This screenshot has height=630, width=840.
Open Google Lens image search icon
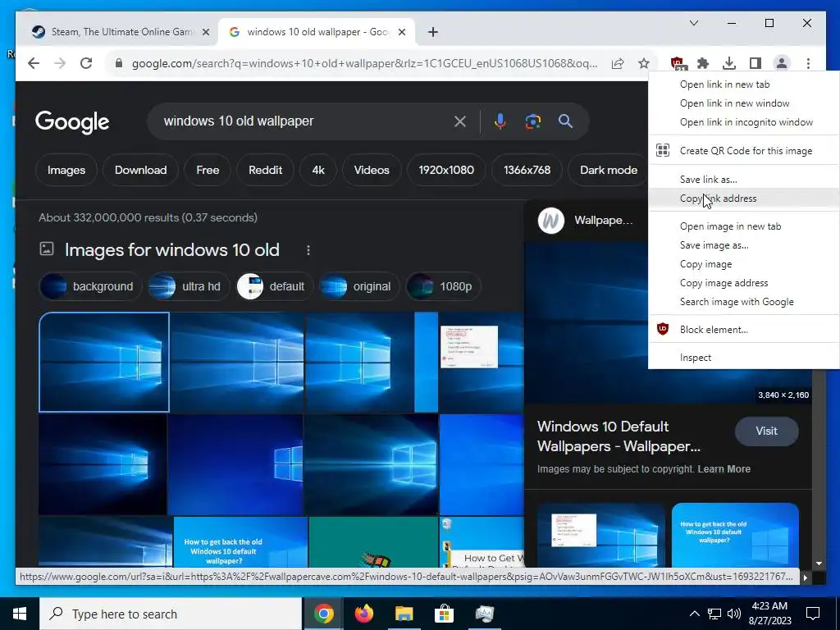[x=532, y=121]
